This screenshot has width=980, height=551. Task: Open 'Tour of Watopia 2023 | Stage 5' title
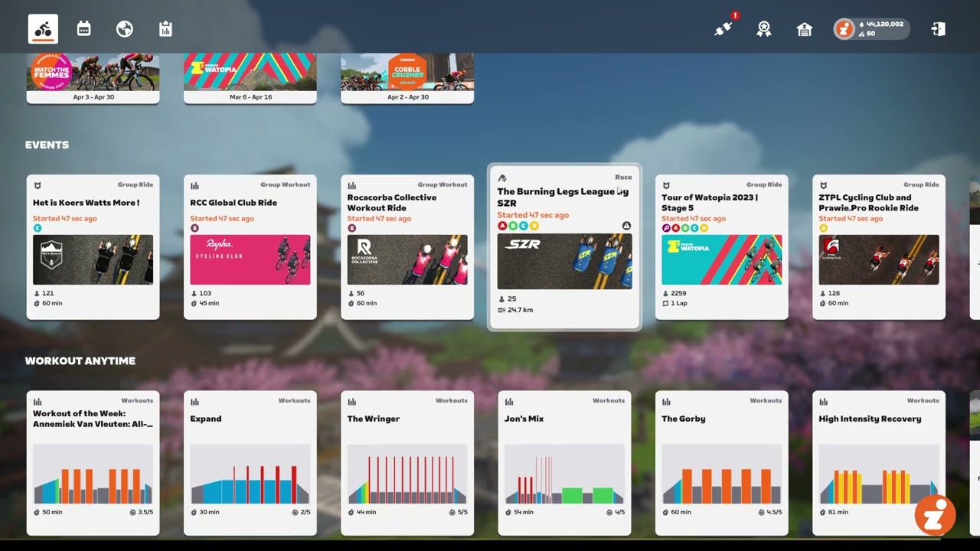click(x=710, y=203)
